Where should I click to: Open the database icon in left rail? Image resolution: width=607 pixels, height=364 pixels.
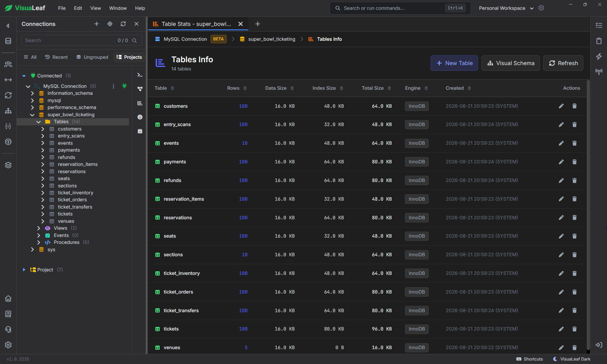pyautogui.click(x=8, y=41)
